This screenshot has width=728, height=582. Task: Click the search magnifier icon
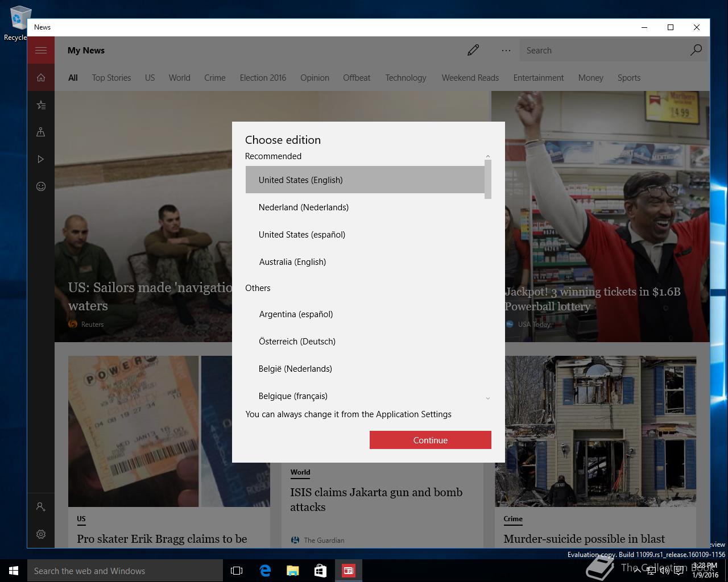pos(696,50)
